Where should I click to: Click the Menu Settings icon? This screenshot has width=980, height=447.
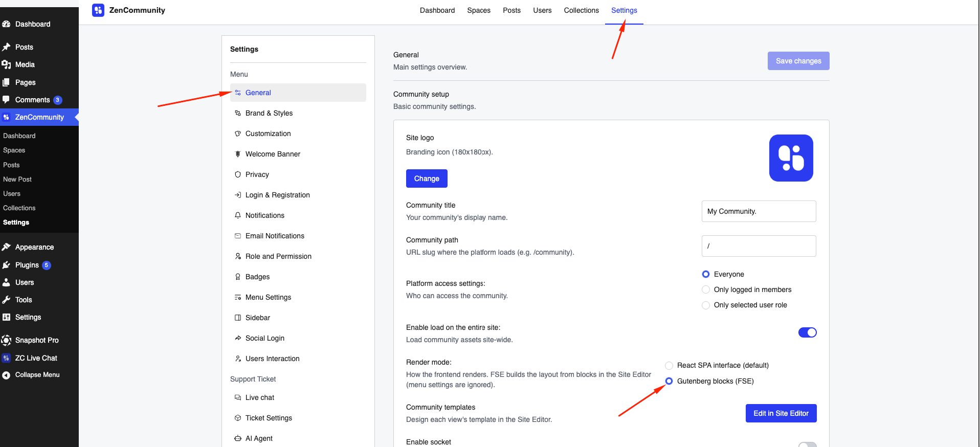tap(238, 297)
